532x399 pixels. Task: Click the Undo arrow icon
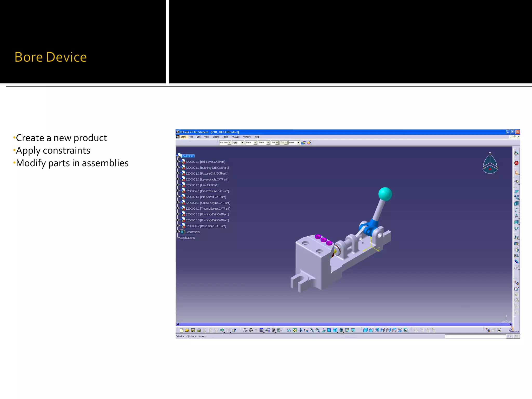(222, 330)
